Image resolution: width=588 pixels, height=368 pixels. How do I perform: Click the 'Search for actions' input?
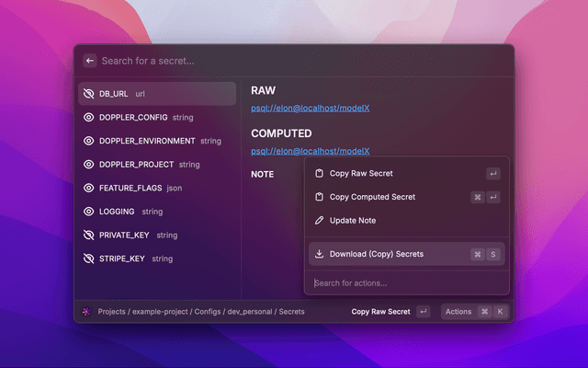404,282
